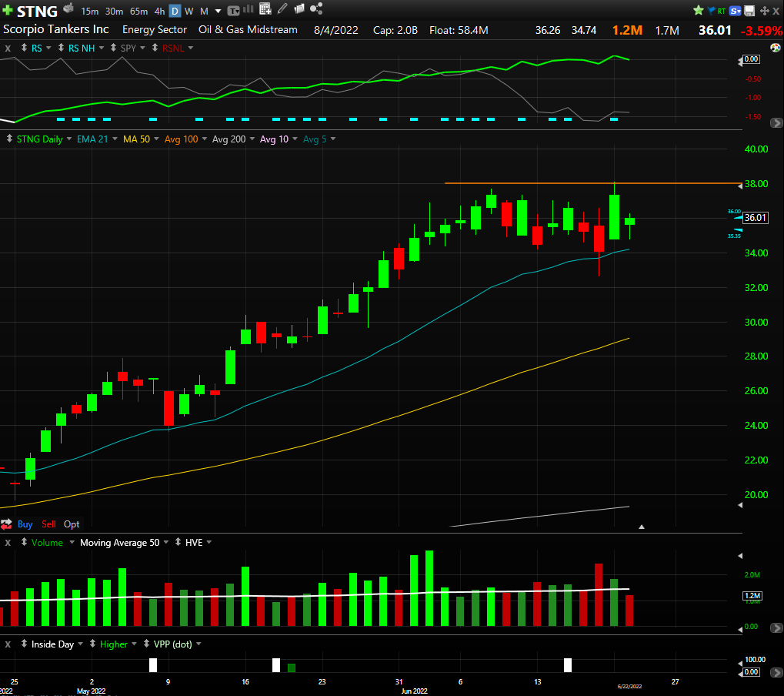Open the color palette icon in the RS pane
784x696 pixels.
[x=776, y=48]
